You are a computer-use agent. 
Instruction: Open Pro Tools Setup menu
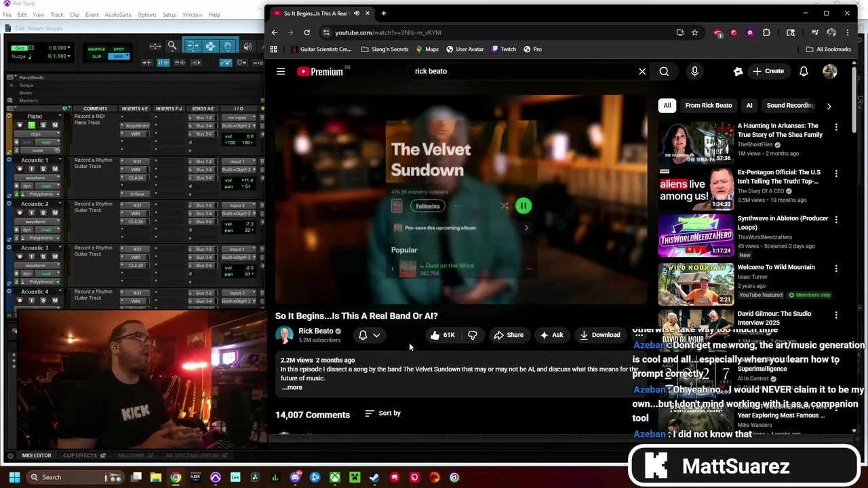pos(170,15)
